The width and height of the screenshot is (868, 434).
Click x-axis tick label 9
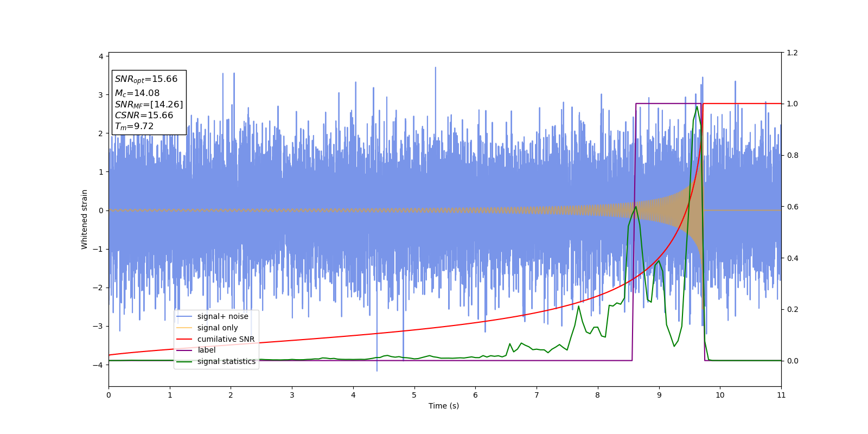[x=659, y=395]
